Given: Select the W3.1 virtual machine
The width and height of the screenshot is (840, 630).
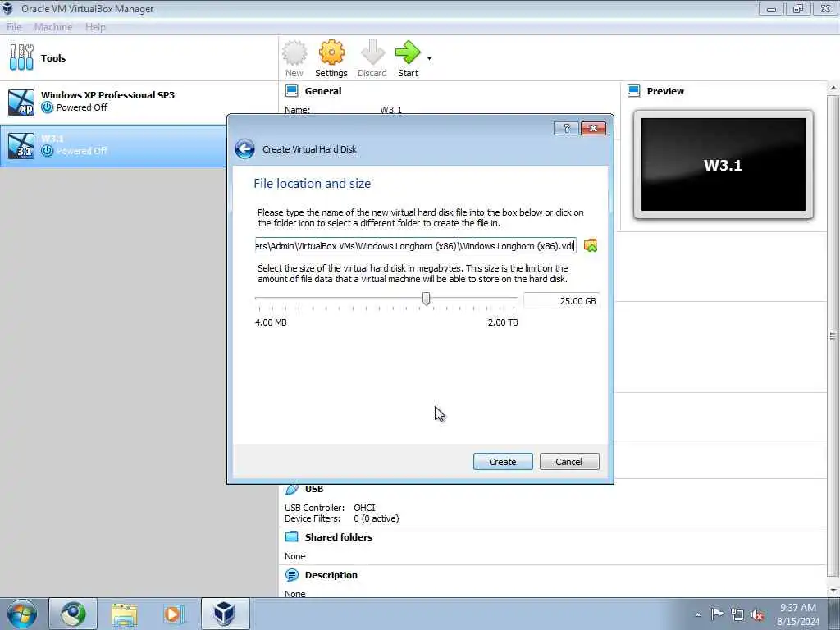Looking at the screenshot, I should pyautogui.click(x=113, y=145).
